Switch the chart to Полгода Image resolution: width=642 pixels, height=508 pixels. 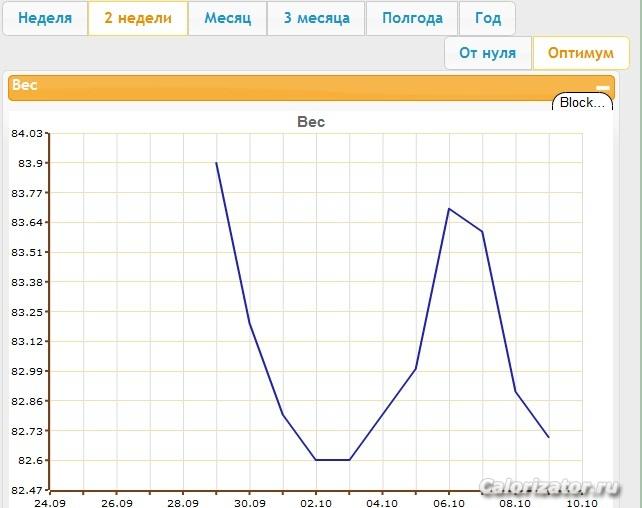pyautogui.click(x=412, y=19)
